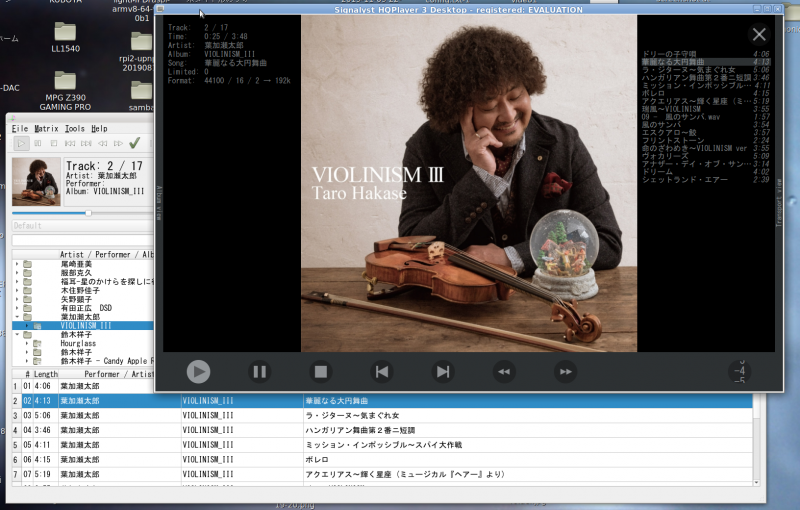Open the Default preset dropdown
The image size is (800, 510).
(x=80, y=226)
